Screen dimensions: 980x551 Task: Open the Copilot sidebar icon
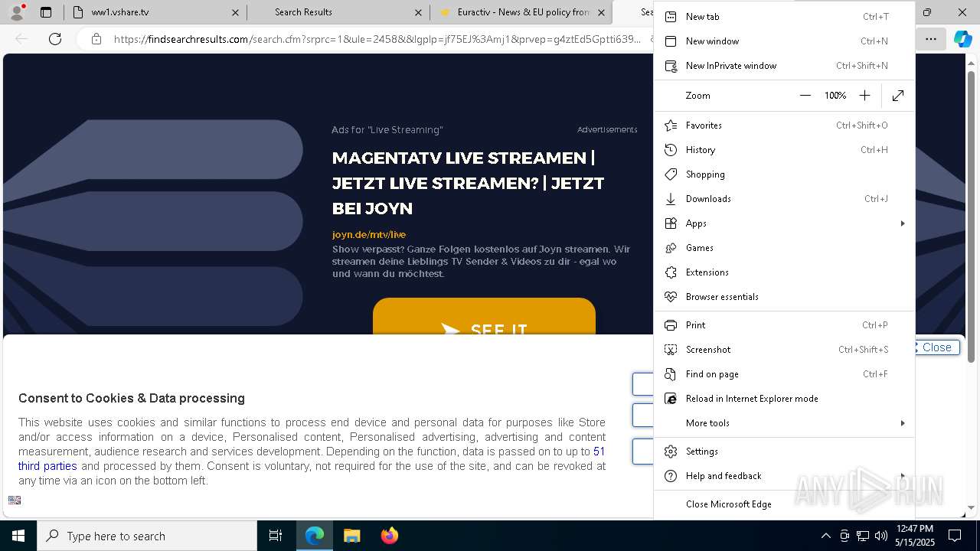coord(962,39)
